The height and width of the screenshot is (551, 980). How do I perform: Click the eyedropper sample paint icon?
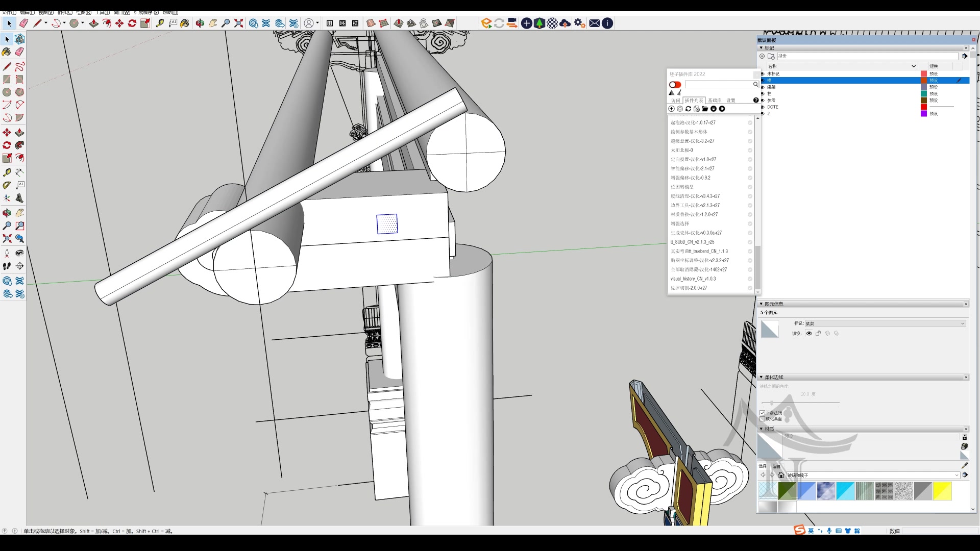coord(964,465)
